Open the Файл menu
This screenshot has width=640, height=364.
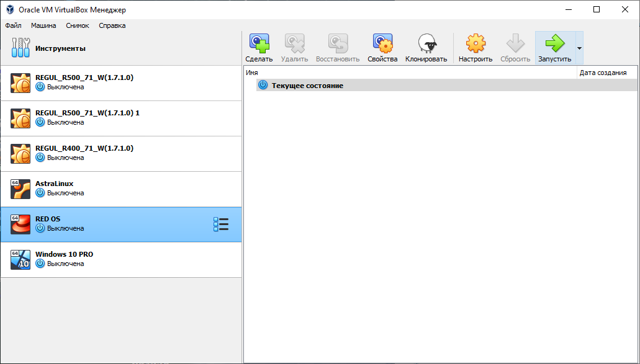[13, 25]
